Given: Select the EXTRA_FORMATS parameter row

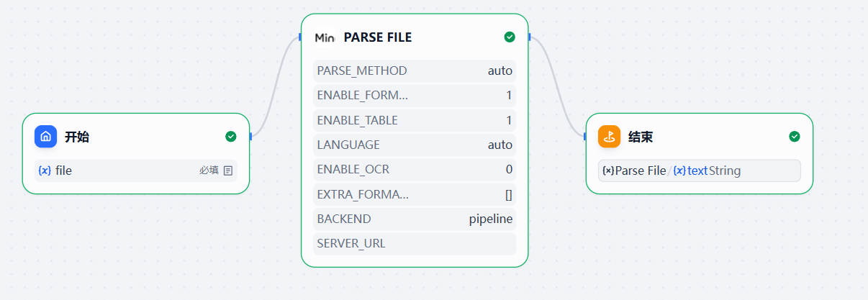Looking at the screenshot, I should coord(415,194).
